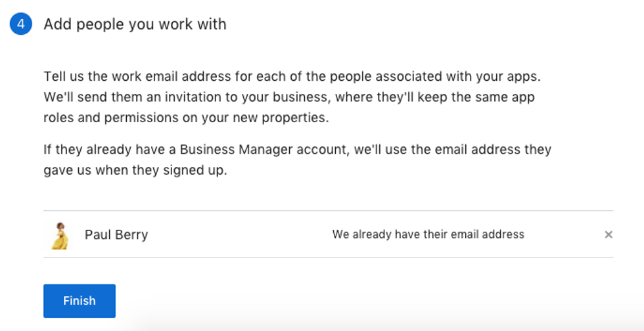Click the "Add people you work with" heading
The width and height of the screenshot is (644, 331).
pyautogui.click(x=135, y=24)
